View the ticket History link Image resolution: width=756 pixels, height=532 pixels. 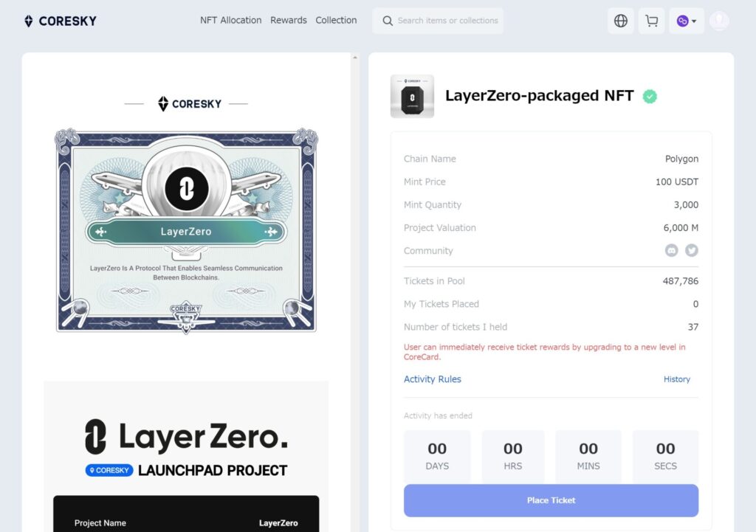coord(677,379)
